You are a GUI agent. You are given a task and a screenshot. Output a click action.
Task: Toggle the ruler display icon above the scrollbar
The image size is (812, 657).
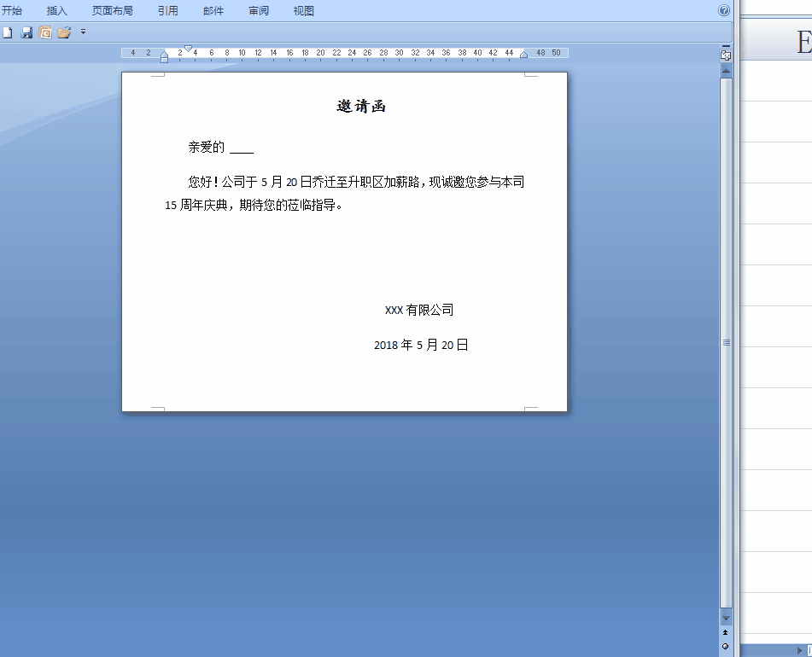(725, 54)
